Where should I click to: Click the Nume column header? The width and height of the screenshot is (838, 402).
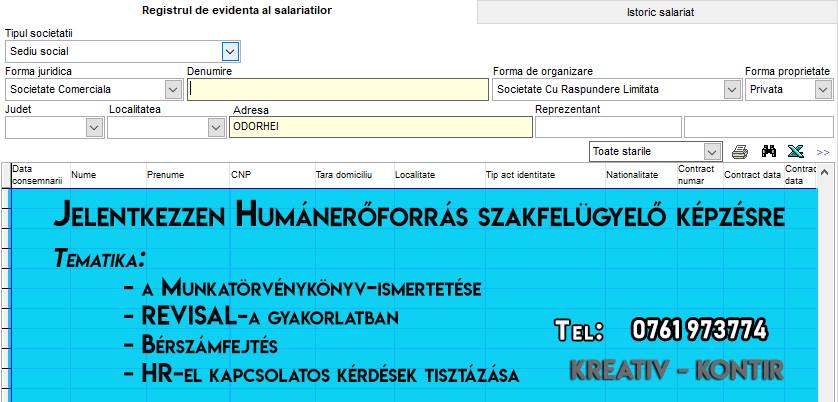[108, 175]
